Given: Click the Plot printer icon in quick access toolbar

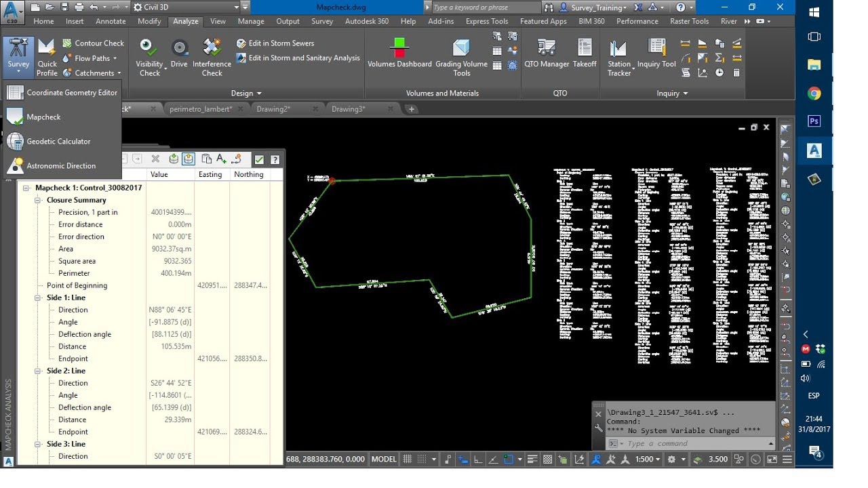Looking at the screenshot, I should pyautogui.click(x=79, y=7).
